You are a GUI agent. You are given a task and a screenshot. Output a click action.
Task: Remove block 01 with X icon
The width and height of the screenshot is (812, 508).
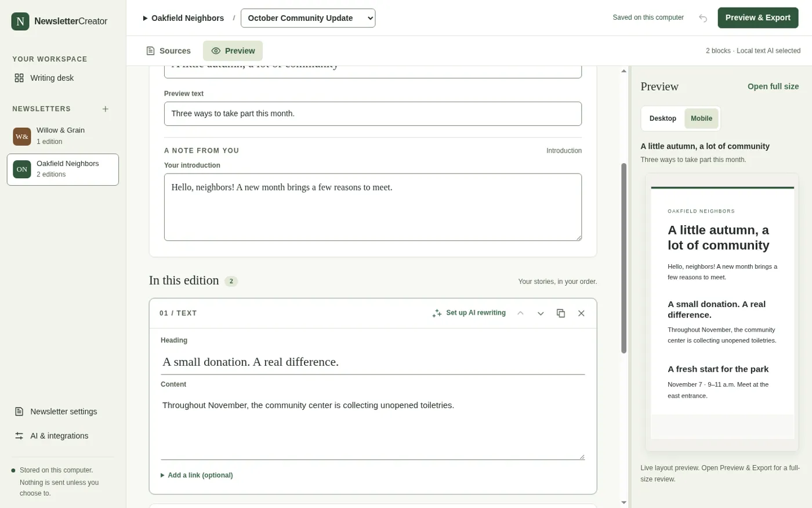pyautogui.click(x=581, y=314)
